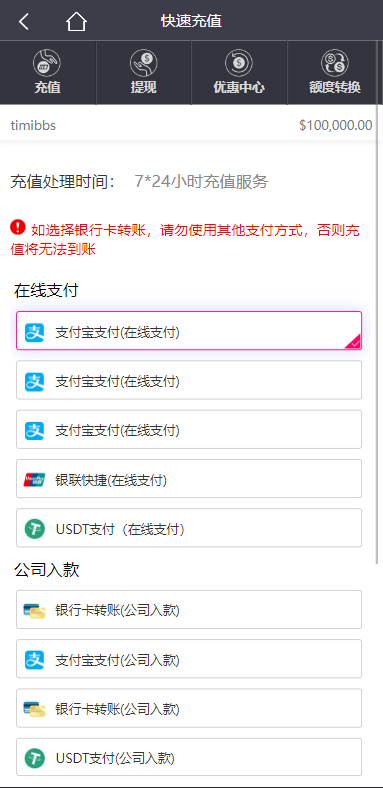The height and width of the screenshot is (788, 383).
Task: Select first 银行卡转账(公司入款) option
Action: tap(189, 610)
